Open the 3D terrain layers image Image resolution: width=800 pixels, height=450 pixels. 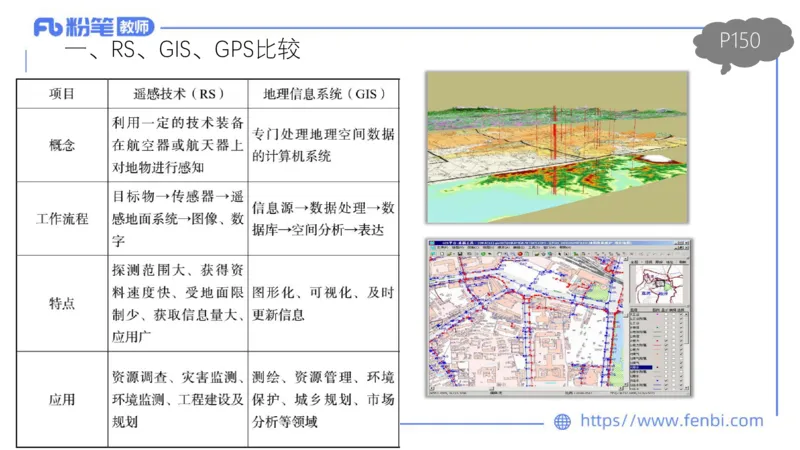557,147
